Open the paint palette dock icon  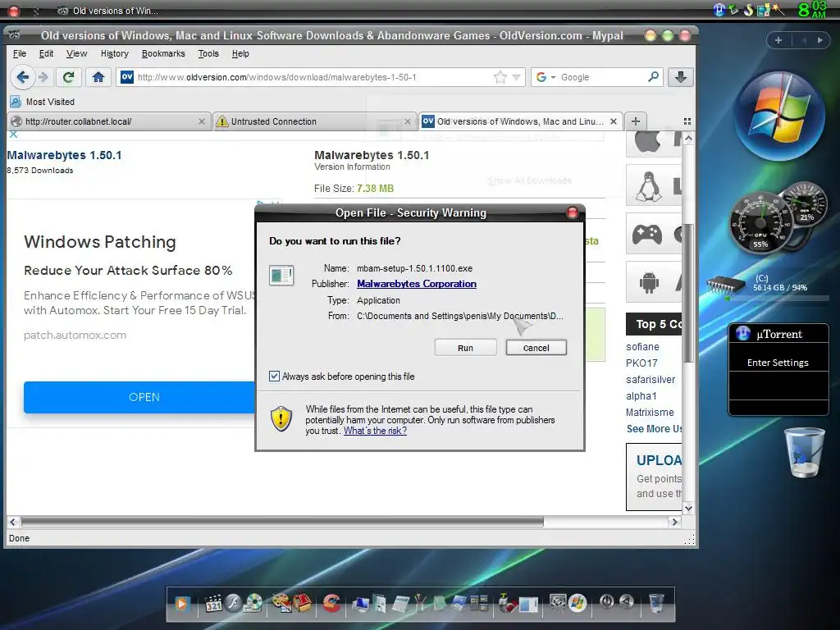click(x=282, y=603)
